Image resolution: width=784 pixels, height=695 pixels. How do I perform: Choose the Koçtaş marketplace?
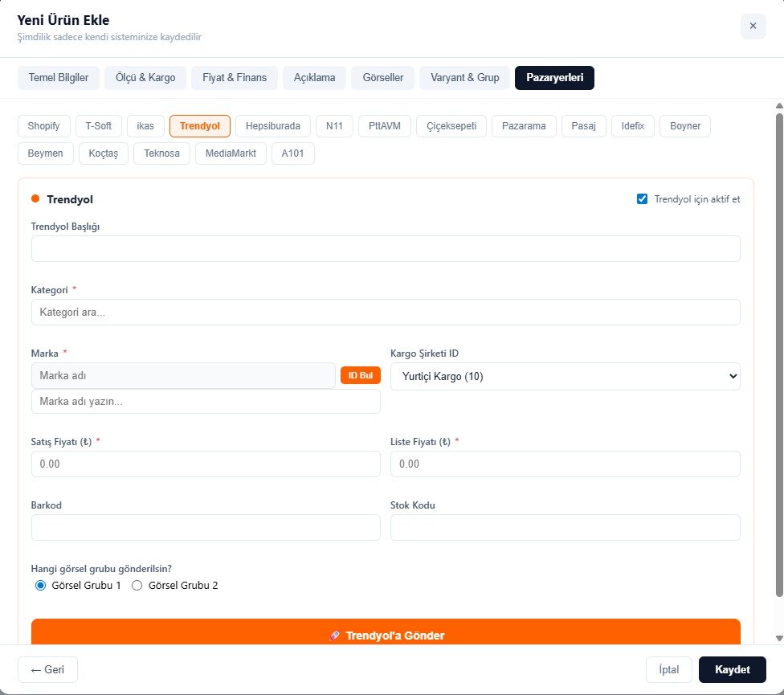point(104,153)
